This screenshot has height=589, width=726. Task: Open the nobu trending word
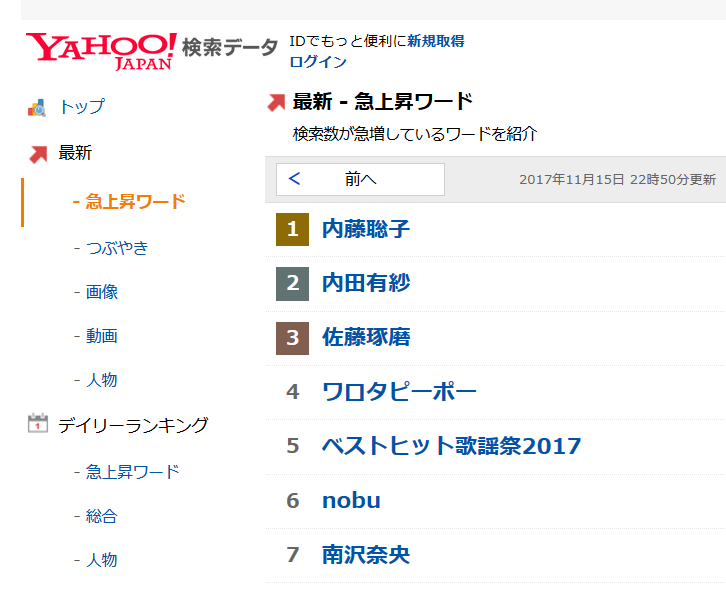[x=351, y=501]
